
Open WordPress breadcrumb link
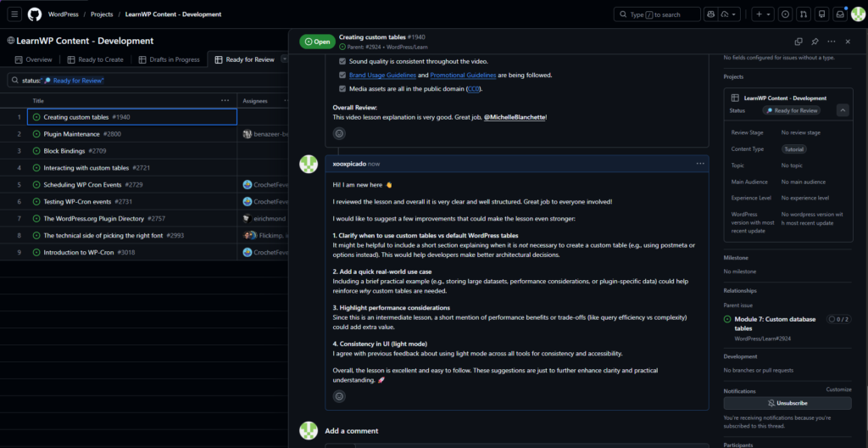[63, 14]
